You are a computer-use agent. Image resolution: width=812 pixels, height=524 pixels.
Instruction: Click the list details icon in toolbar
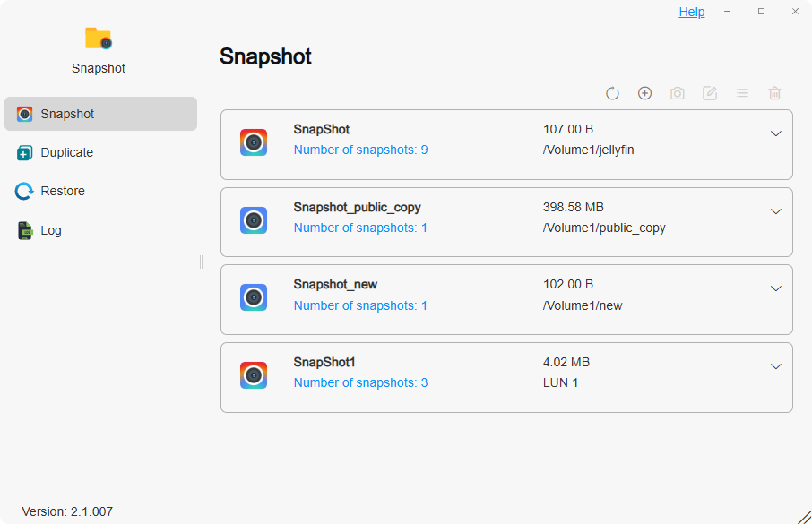742,93
